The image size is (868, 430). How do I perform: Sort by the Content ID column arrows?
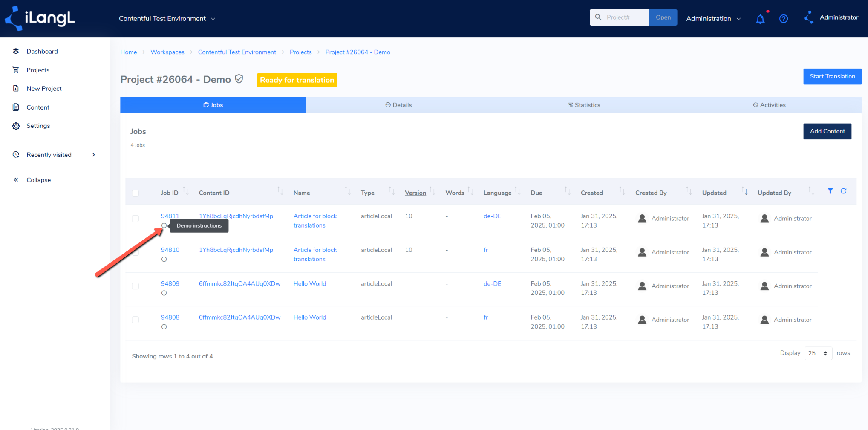click(x=280, y=190)
